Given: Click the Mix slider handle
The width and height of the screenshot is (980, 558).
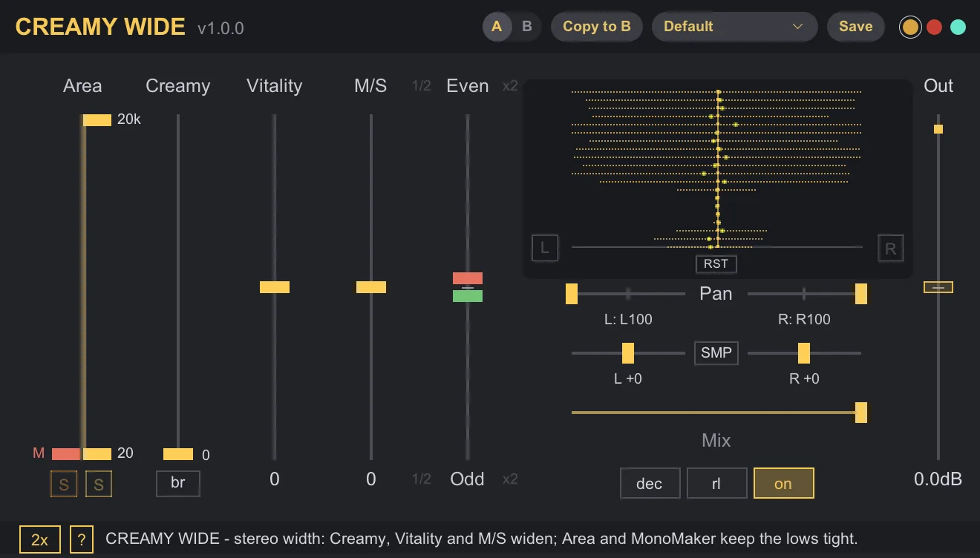Looking at the screenshot, I should point(861,413).
